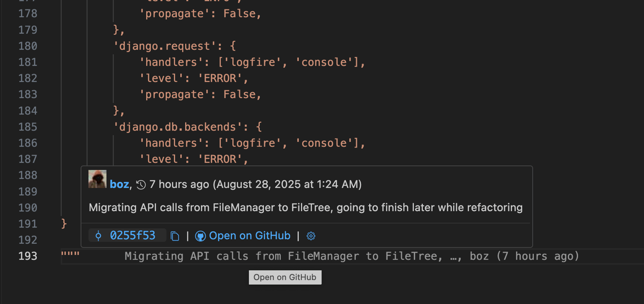This screenshot has width=644, height=304.
Task: Open GitLens hover settings gear
Action: click(x=311, y=236)
